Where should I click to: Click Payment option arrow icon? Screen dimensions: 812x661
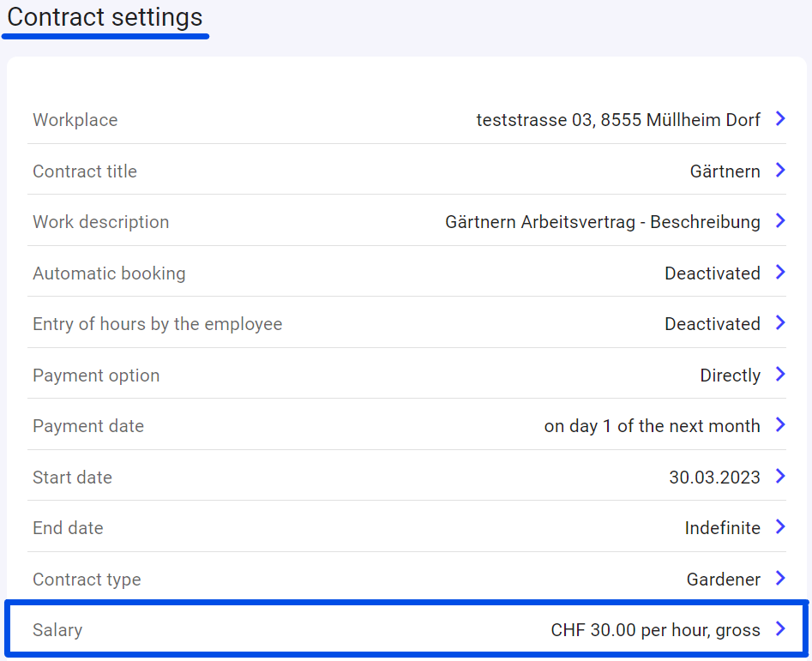780,374
